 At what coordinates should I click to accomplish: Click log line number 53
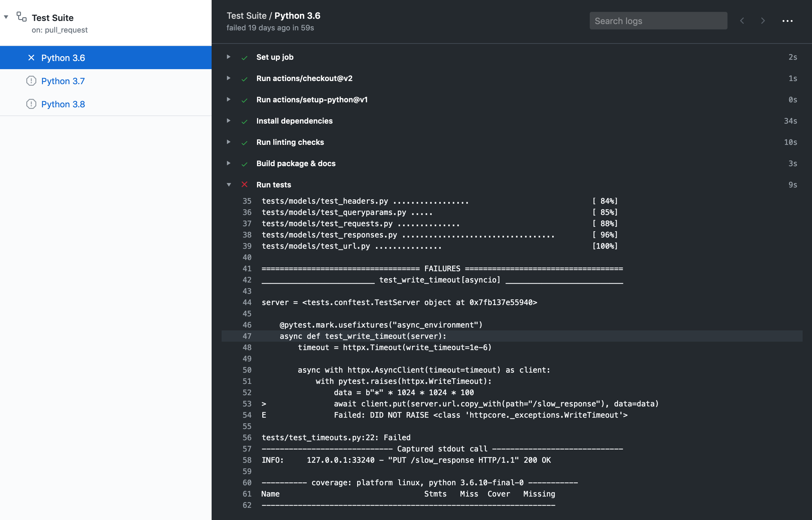pos(247,404)
